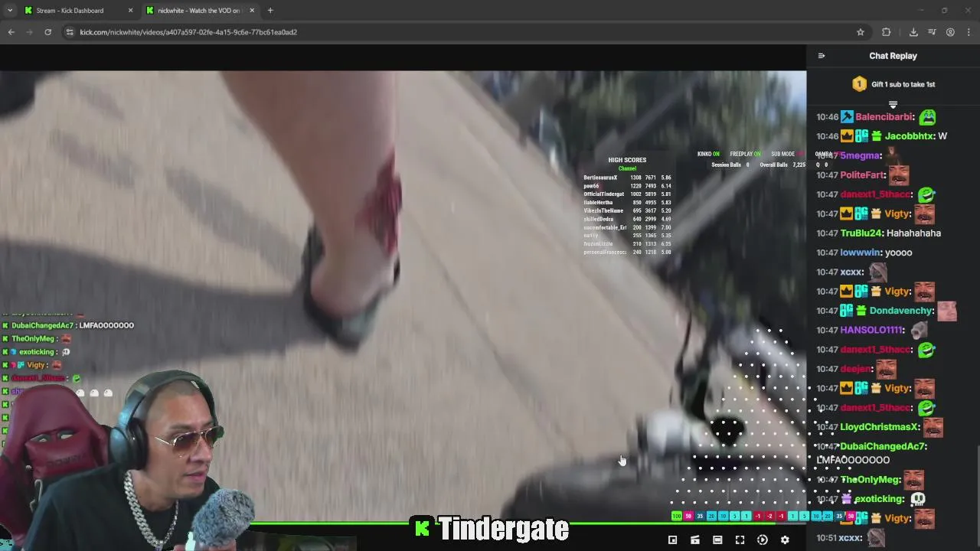
Task: Click username Dondavenchy in chat
Action: (902, 311)
